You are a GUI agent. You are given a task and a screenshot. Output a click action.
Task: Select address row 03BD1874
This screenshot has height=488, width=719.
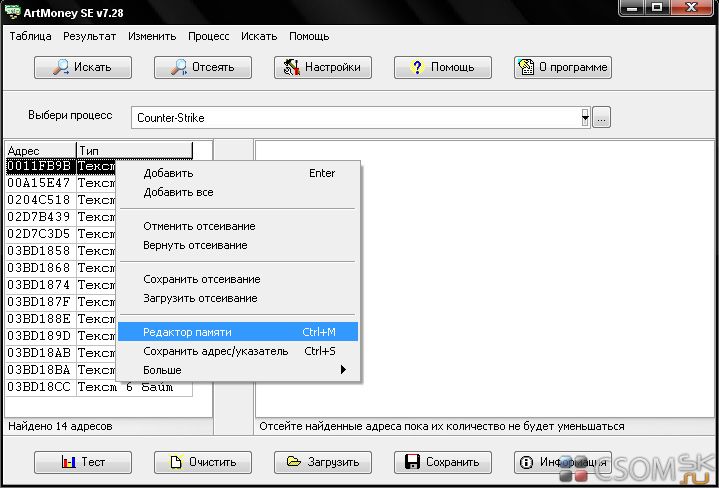point(39,285)
